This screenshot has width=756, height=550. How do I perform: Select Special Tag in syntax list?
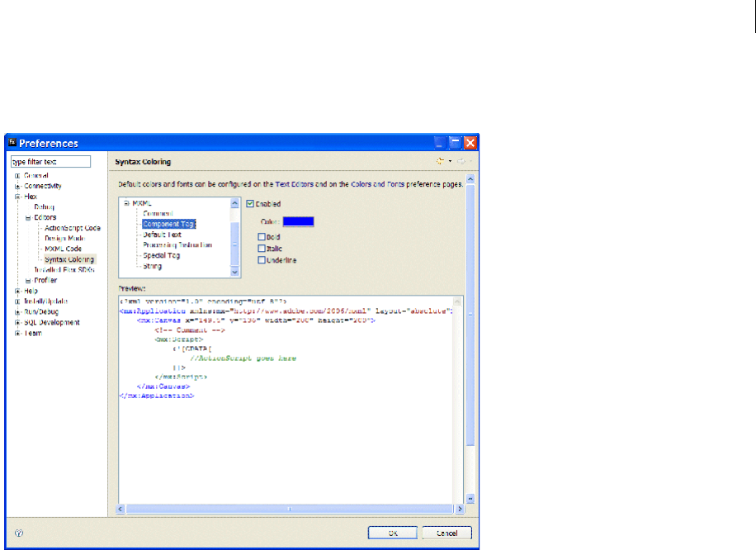pyautogui.click(x=161, y=256)
